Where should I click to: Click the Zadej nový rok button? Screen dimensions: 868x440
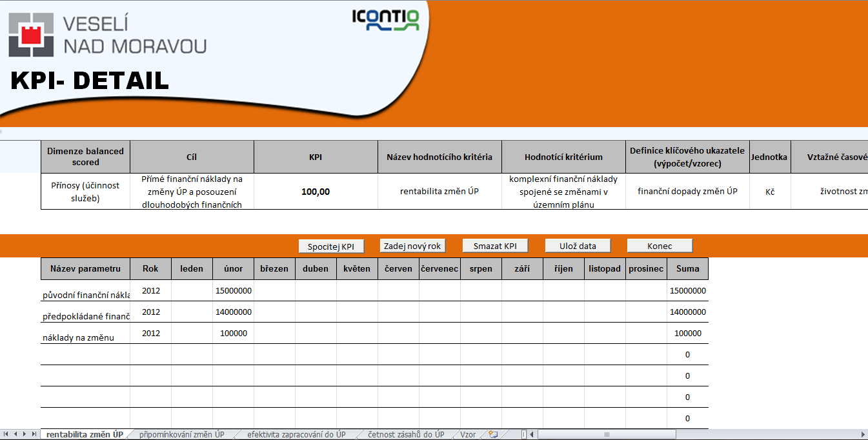(412, 246)
